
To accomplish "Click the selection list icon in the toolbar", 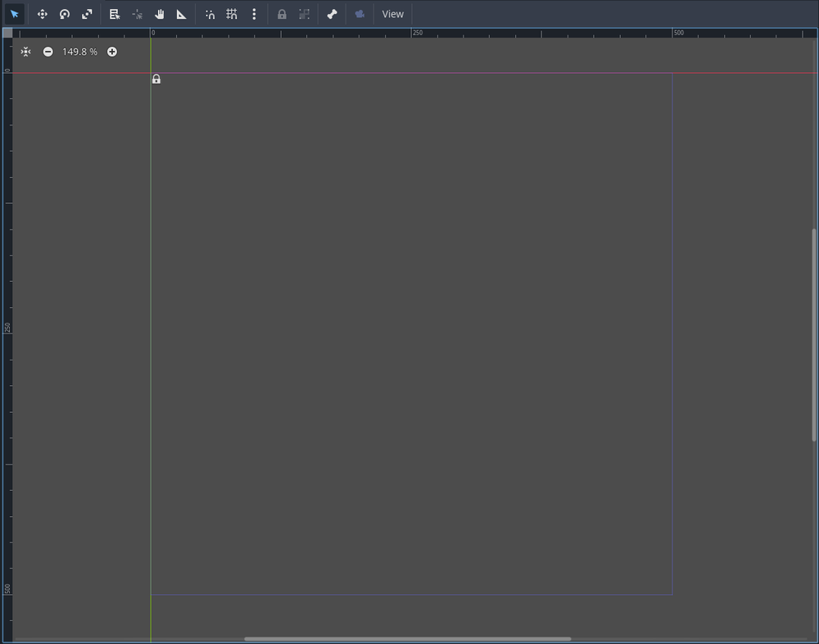I will click(x=114, y=14).
